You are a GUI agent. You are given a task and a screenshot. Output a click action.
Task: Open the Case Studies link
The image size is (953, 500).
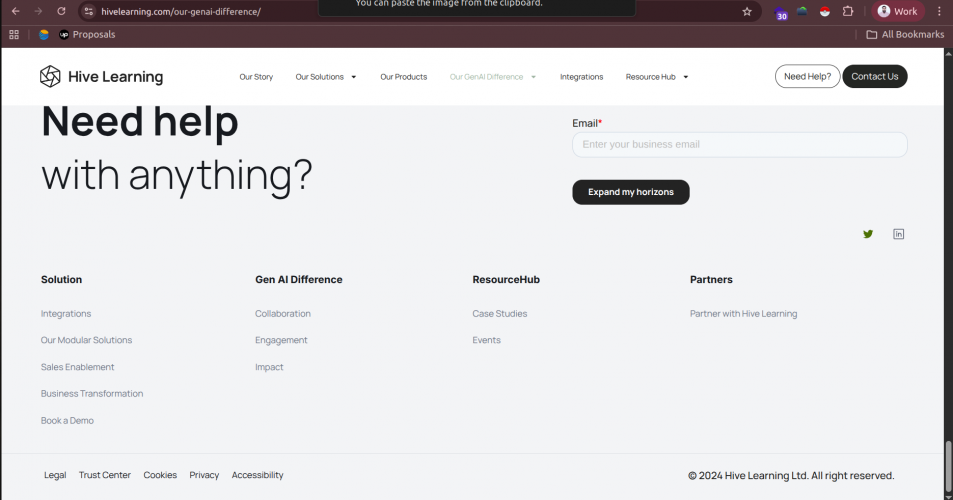[x=500, y=313]
